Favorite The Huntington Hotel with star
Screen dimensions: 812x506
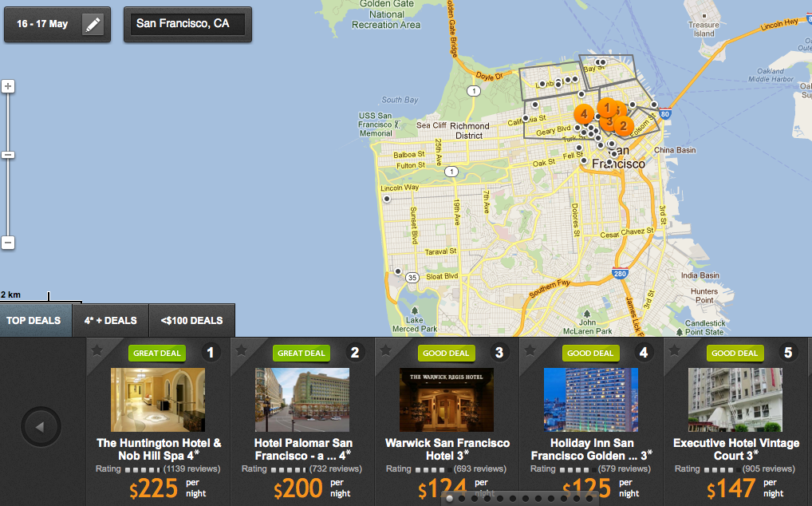point(97,351)
